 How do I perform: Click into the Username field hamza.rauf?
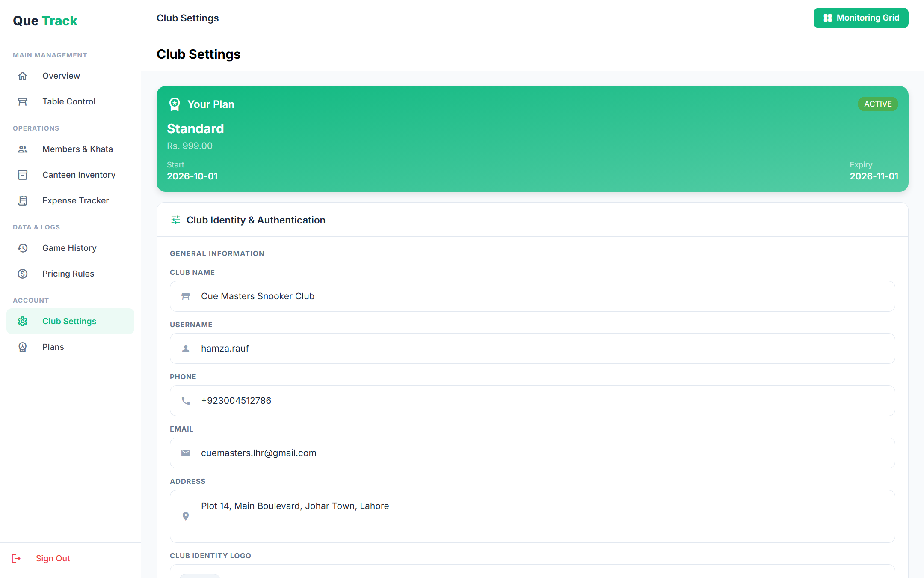pos(532,349)
